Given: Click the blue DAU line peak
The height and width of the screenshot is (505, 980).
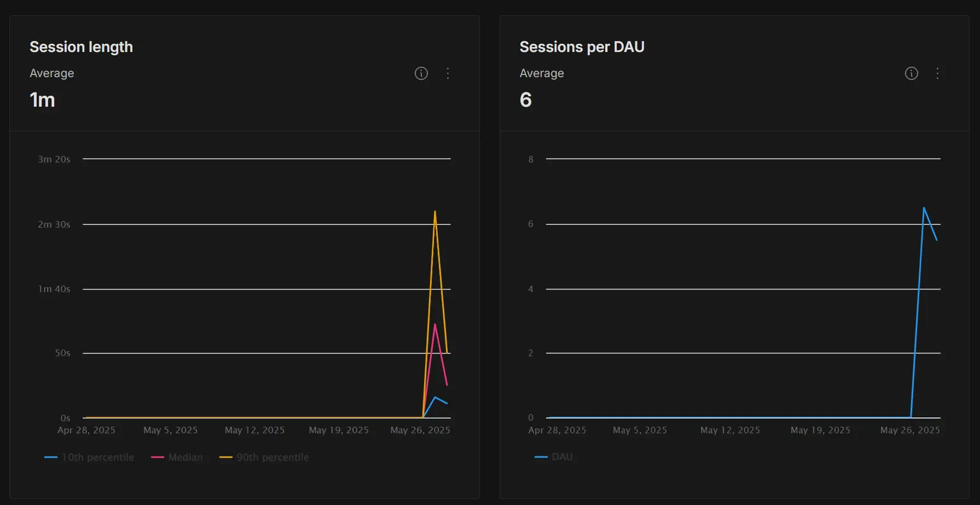Looking at the screenshot, I should 924,208.
